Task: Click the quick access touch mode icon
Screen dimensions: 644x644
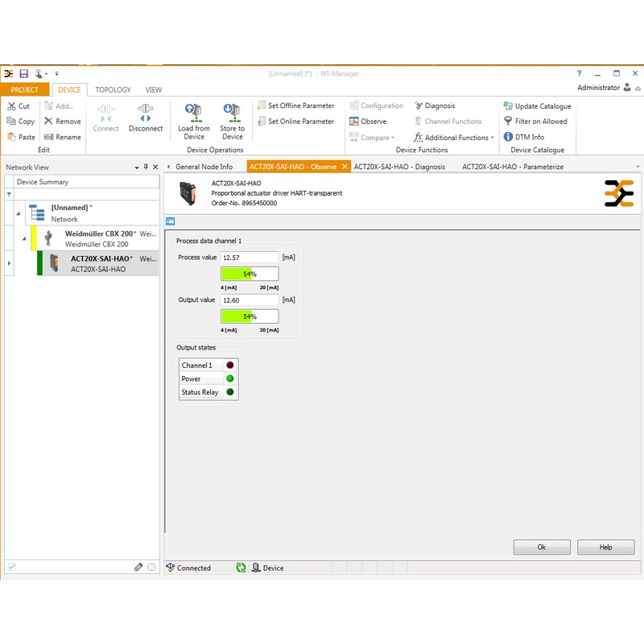Action: (39, 73)
